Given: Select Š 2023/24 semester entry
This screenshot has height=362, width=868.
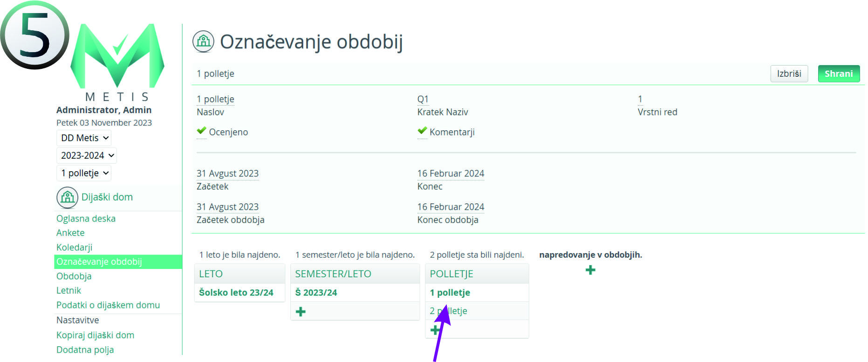Looking at the screenshot, I should [x=316, y=293].
